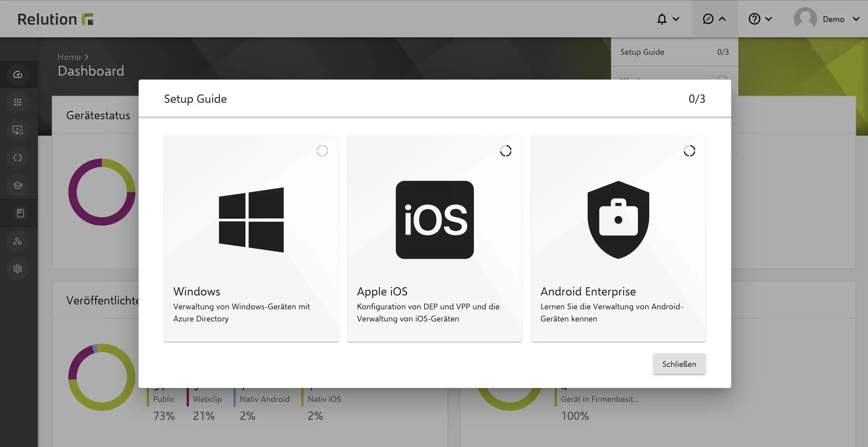
Task: Click the Home breadcrumb link
Action: pyautogui.click(x=69, y=57)
